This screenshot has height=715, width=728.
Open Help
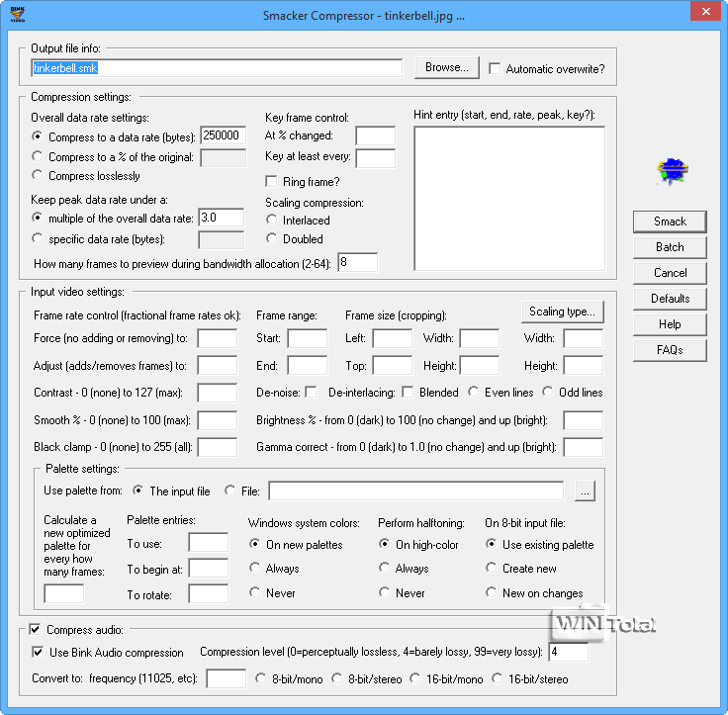(x=670, y=324)
